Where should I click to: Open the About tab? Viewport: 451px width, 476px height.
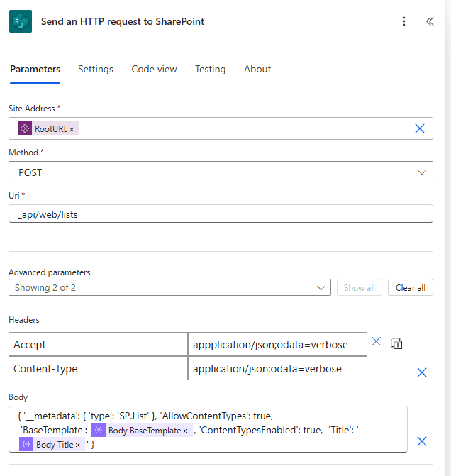(x=257, y=69)
